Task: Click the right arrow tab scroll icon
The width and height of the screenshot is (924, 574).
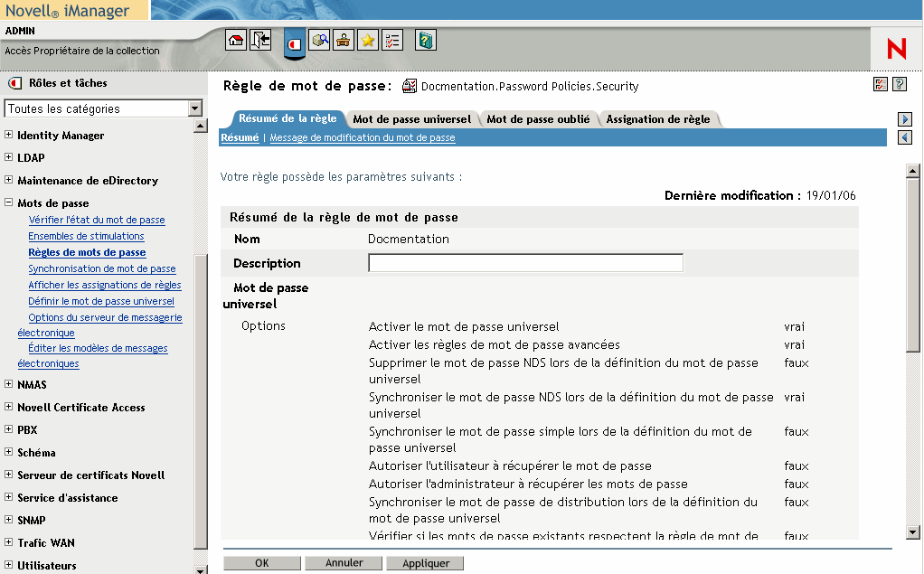Action: [x=905, y=119]
